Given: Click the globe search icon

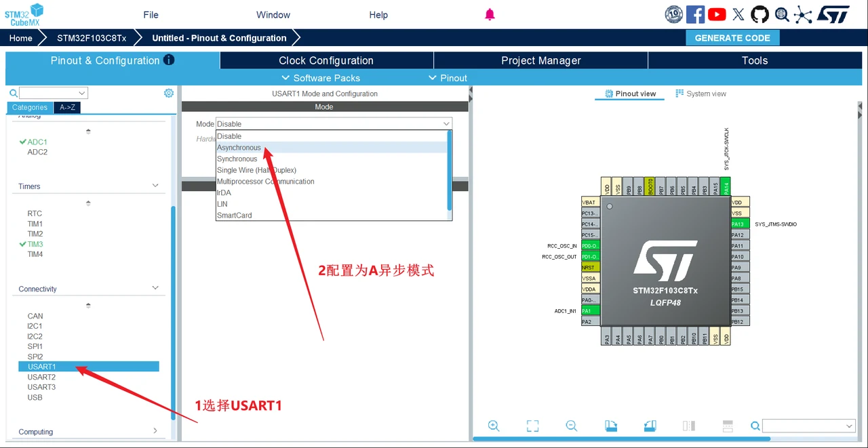Looking at the screenshot, I should point(782,14).
